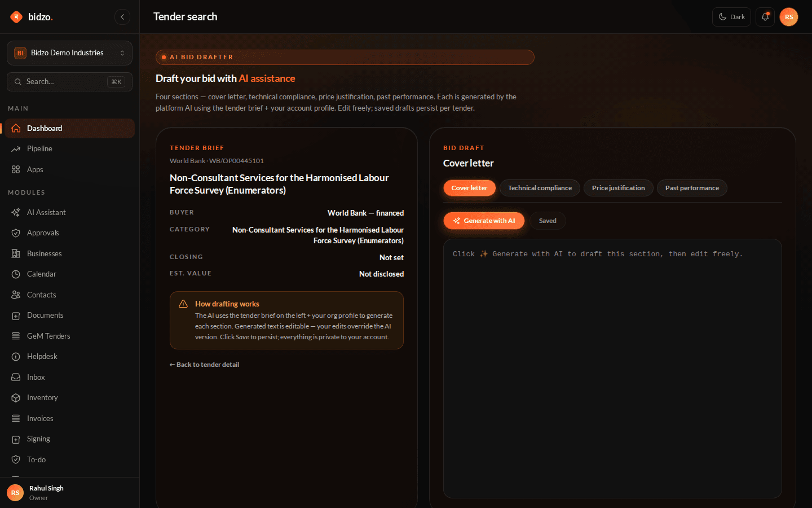Open Contacts people icon
The image size is (812, 508).
pos(16,295)
